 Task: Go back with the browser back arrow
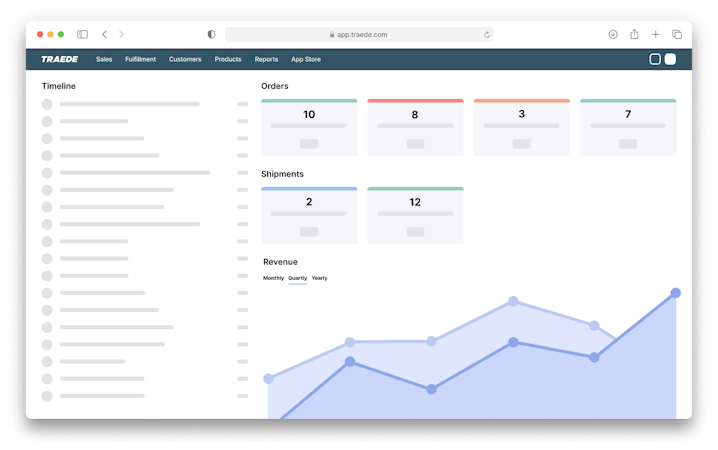click(x=104, y=34)
